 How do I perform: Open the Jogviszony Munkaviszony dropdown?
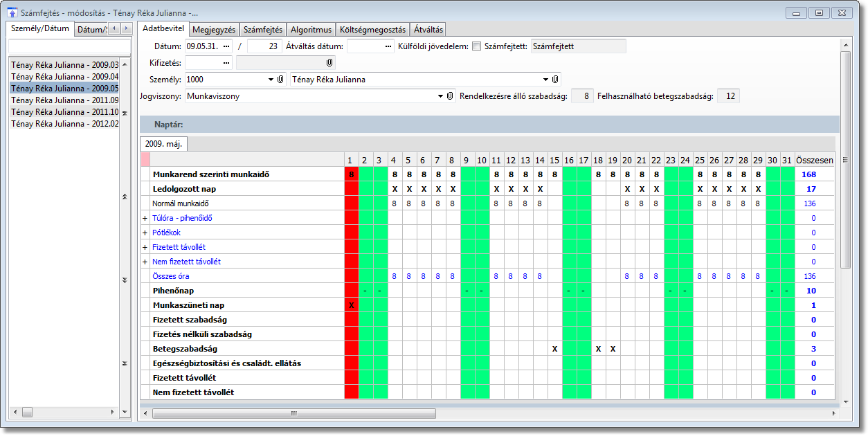441,96
